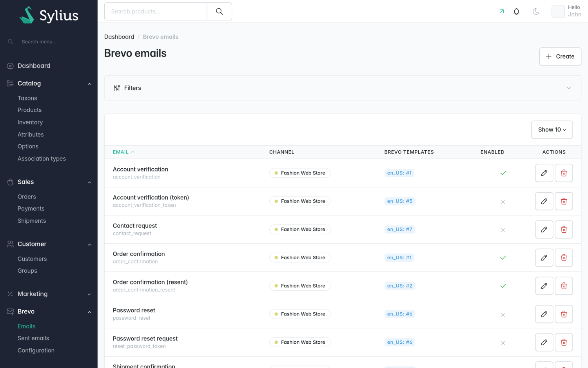Viewport: 588px width, 368px height.
Task: Edit the Contact request email
Action: point(544,230)
